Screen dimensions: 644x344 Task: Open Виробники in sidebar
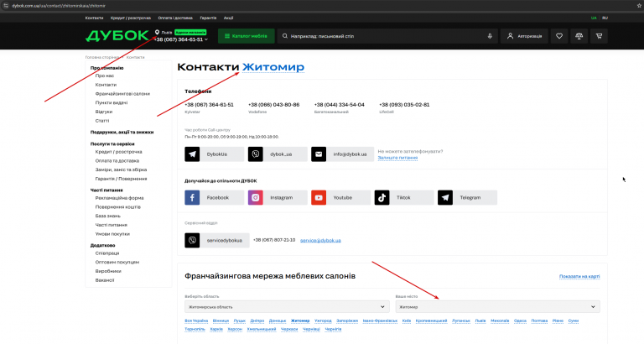click(108, 271)
